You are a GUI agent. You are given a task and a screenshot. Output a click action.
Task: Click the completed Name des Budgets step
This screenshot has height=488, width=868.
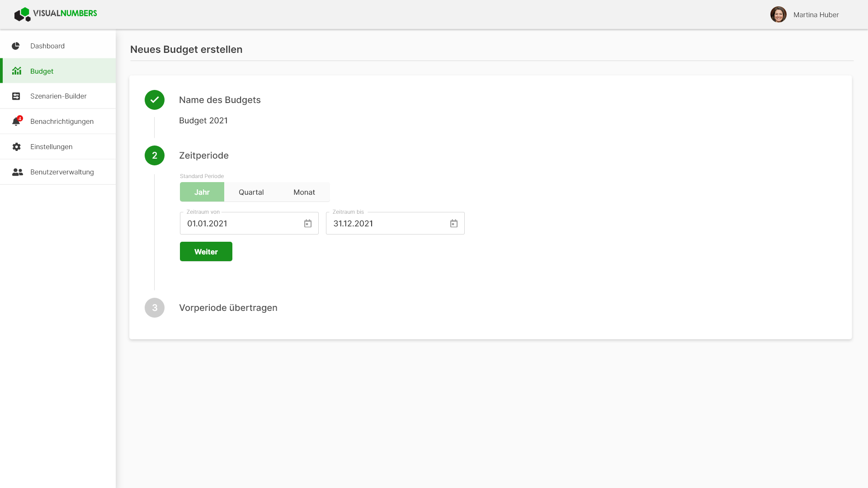tap(220, 100)
